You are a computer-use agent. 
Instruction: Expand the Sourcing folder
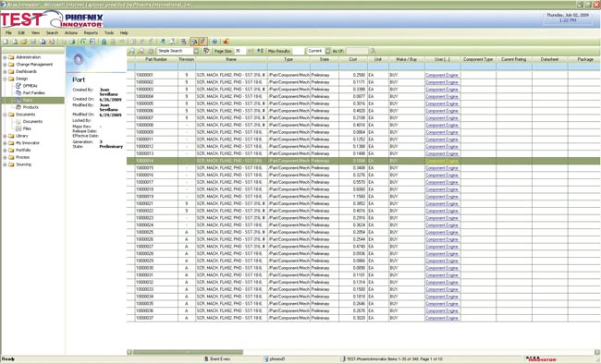[5, 164]
